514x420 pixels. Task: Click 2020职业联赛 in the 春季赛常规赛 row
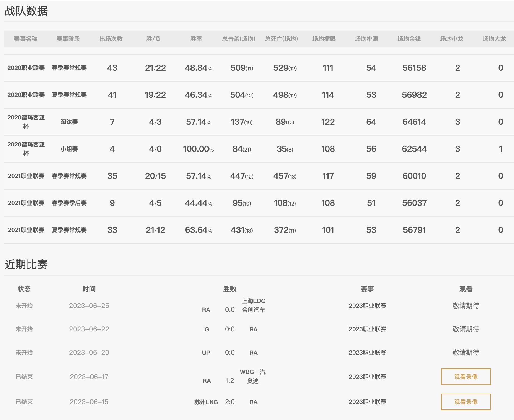[26, 68]
